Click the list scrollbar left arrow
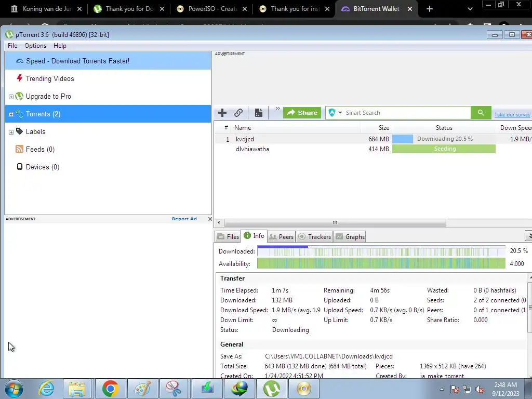This screenshot has height=399, width=532. [219, 222]
